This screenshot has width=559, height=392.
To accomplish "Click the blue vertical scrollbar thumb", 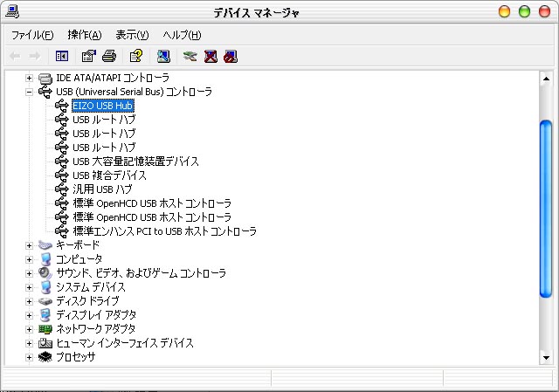I will tap(546, 209).
